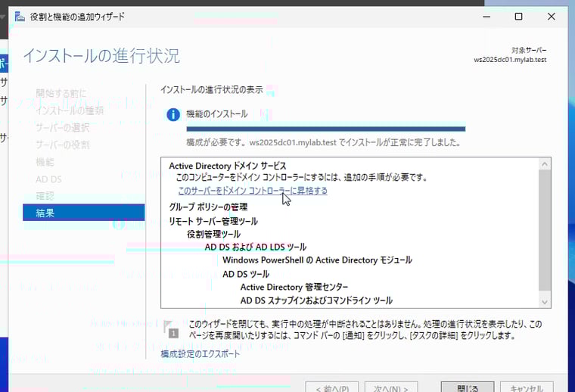
Task: Click AD DS スナップインおよびコマンドライン ツール entry
Action: click(x=316, y=300)
